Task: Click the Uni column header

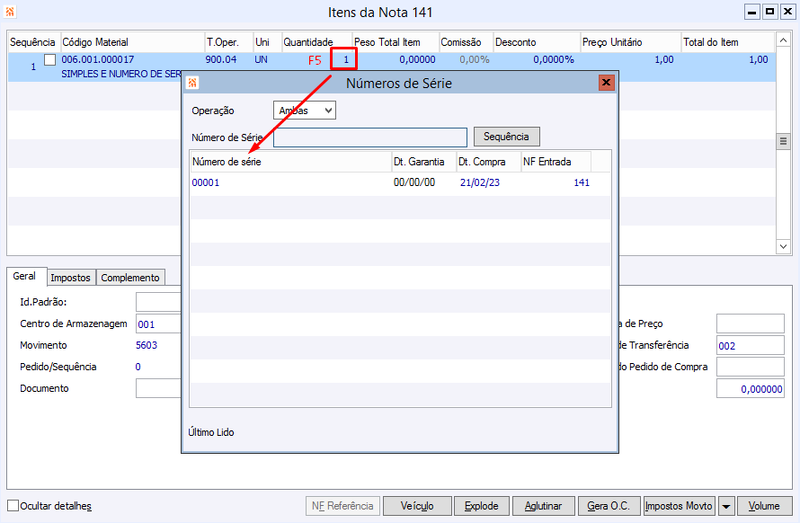Action: tap(267, 42)
